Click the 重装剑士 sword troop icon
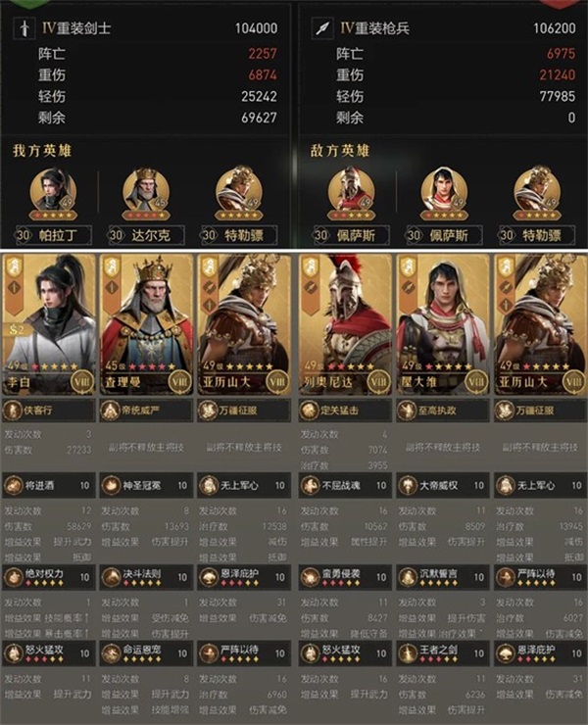Image resolution: width=588 pixels, height=725 pixels. pos(24,28)
